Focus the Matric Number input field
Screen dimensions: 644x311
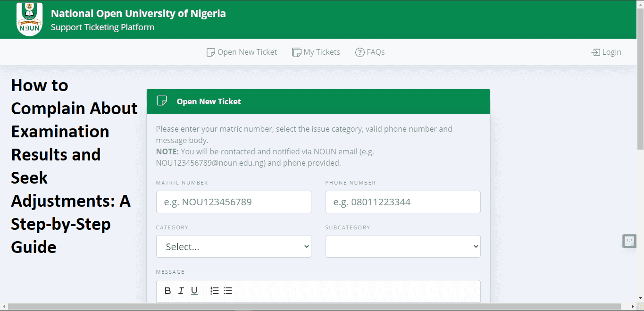pos(234,202)
